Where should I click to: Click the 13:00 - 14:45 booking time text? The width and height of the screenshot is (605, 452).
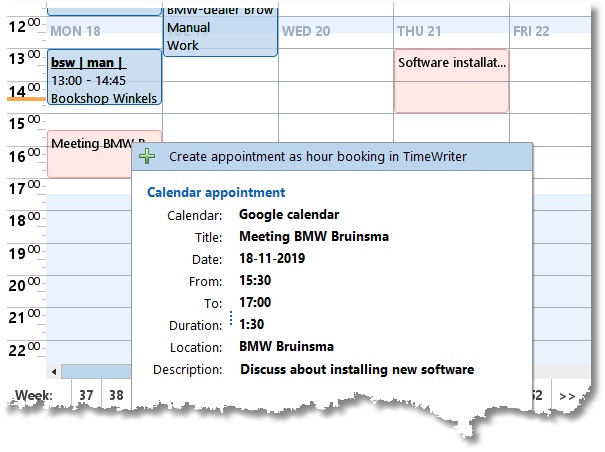(x=88, y=80)
